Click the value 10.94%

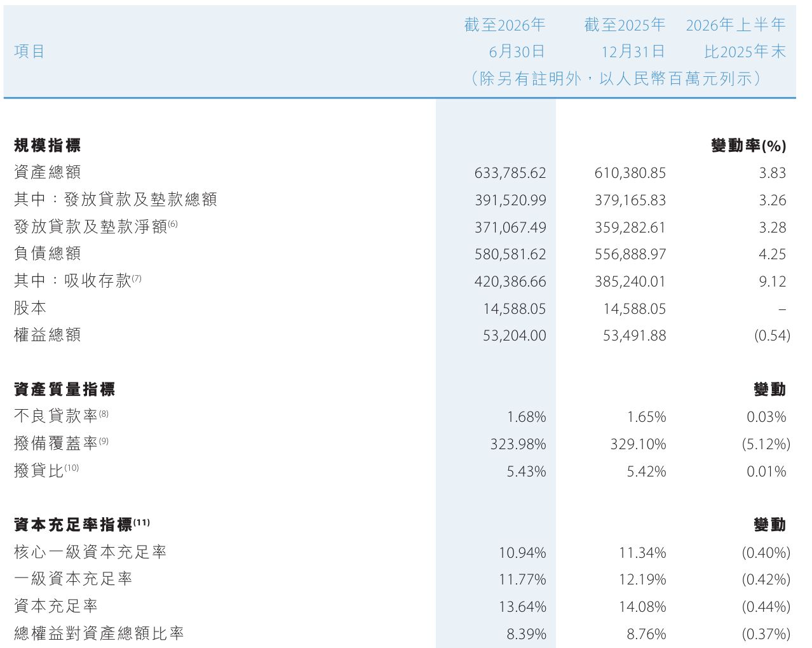coord(522,553)
